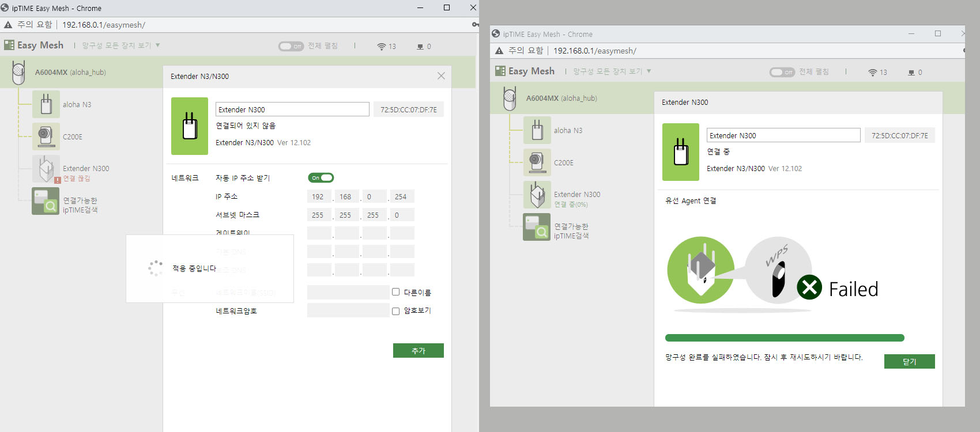Viewport: 980px width, 432px height.
Task: Click the ipTIME검색 search icon in left window
Action: (x=46, y=201)
